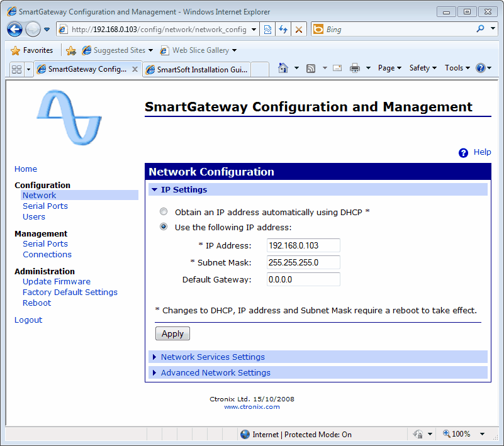
Task: Switch to SmartSoft Installation Guide tab
Action: coord(197,69)
